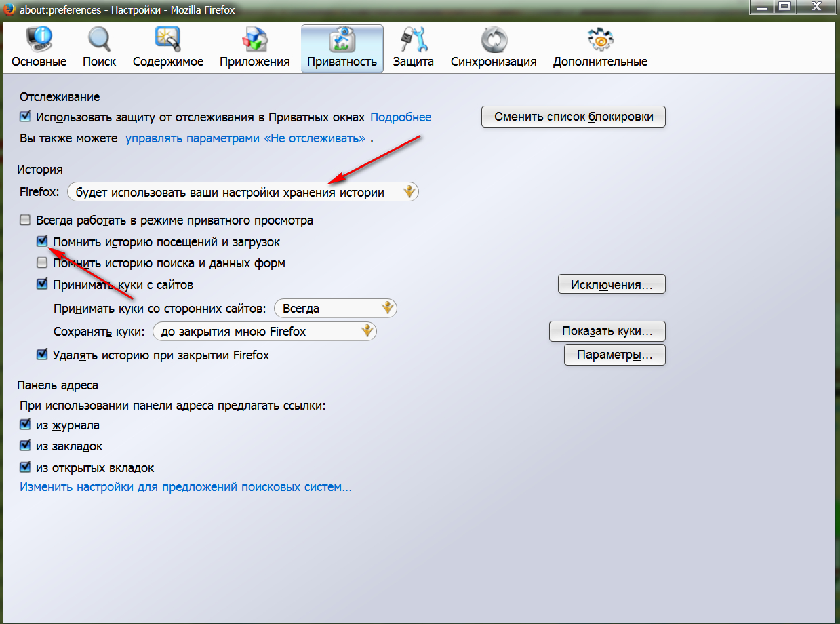Toggle Принимать куки с сайтов checkbox

pos(42,285)
